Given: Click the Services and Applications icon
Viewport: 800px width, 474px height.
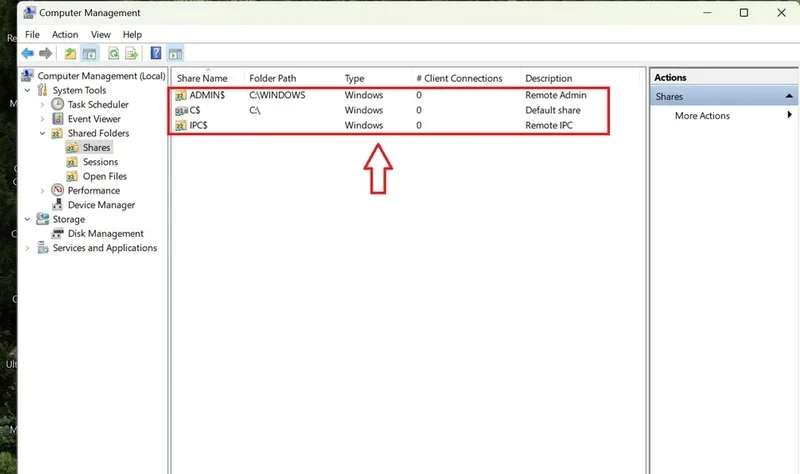Looking at the screenshot, I should [x=43, y=247].
